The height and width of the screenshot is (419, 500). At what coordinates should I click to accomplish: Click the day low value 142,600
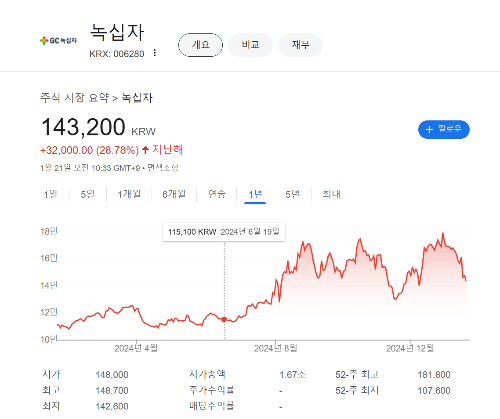112,406
